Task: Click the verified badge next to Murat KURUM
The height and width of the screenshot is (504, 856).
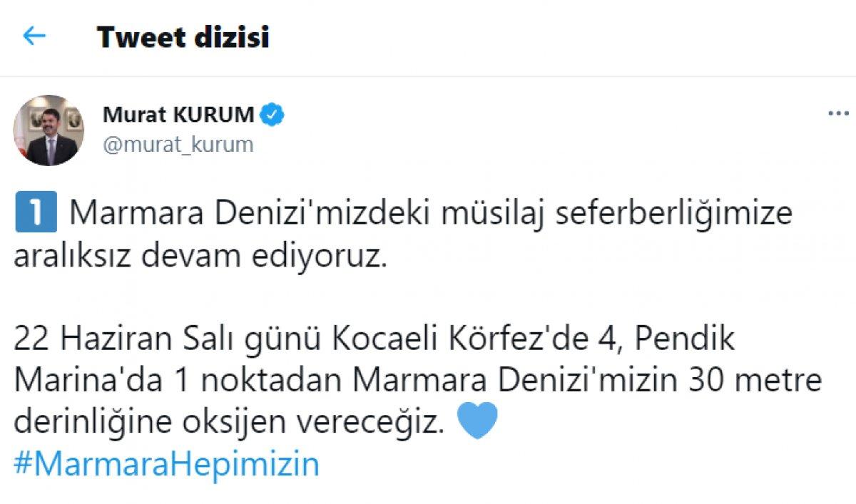Action: pyautogui.click(x=274, y=112)
